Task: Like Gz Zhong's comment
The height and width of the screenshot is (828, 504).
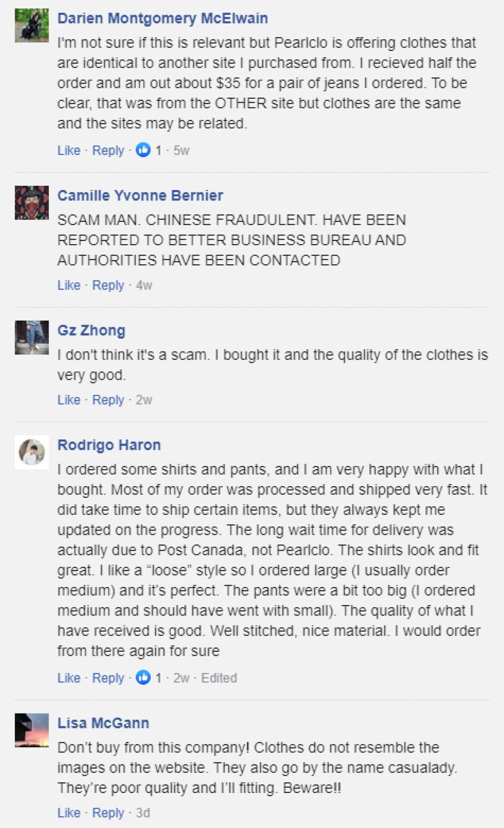Action: [69, 400]
